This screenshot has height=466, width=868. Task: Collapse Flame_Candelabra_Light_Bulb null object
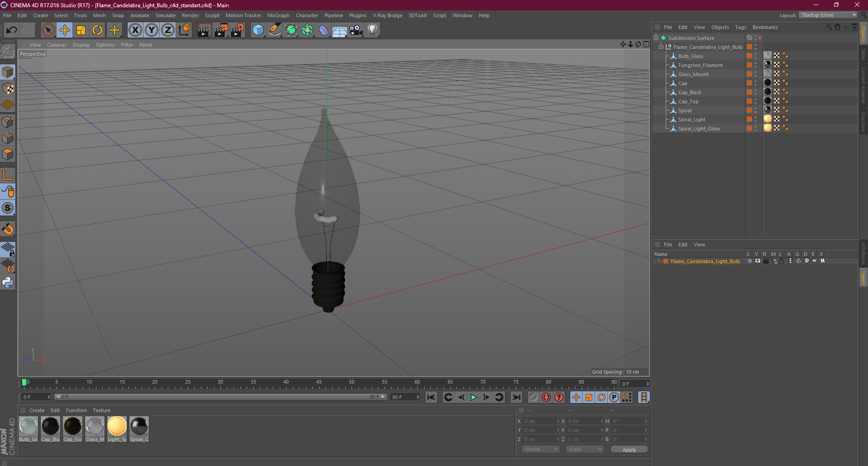tap(661, 47)
